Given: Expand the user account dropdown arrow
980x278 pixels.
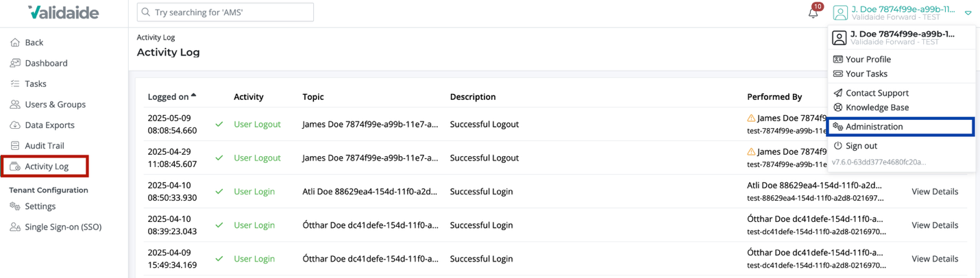Looking at the screenshot, I should 968,13.
